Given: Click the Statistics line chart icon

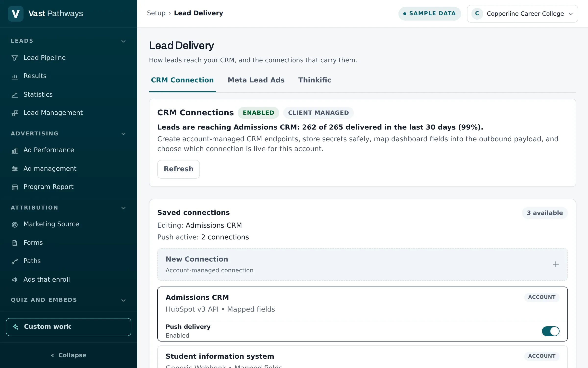Looking at the screenshot, I should [x=15, y=95].
